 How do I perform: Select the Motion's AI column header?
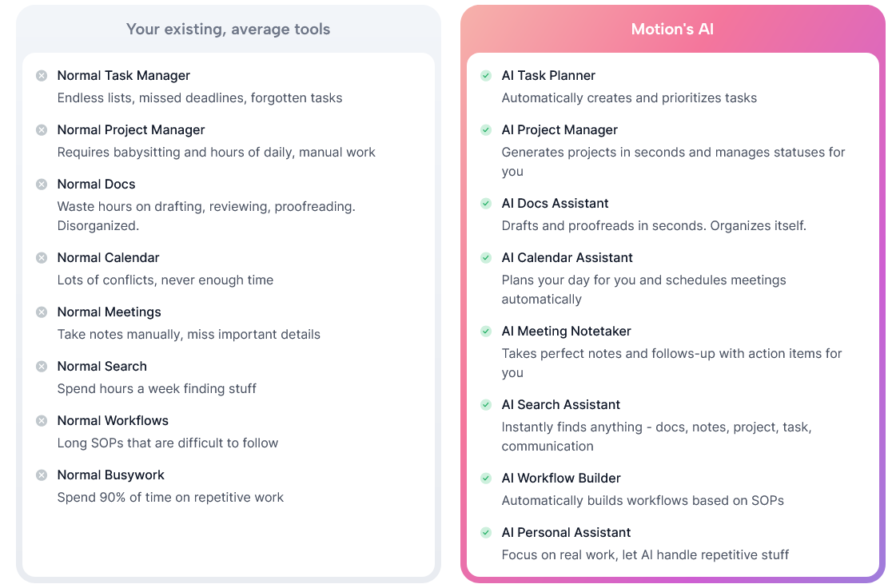pyautogui.click(x=672, y=29)
